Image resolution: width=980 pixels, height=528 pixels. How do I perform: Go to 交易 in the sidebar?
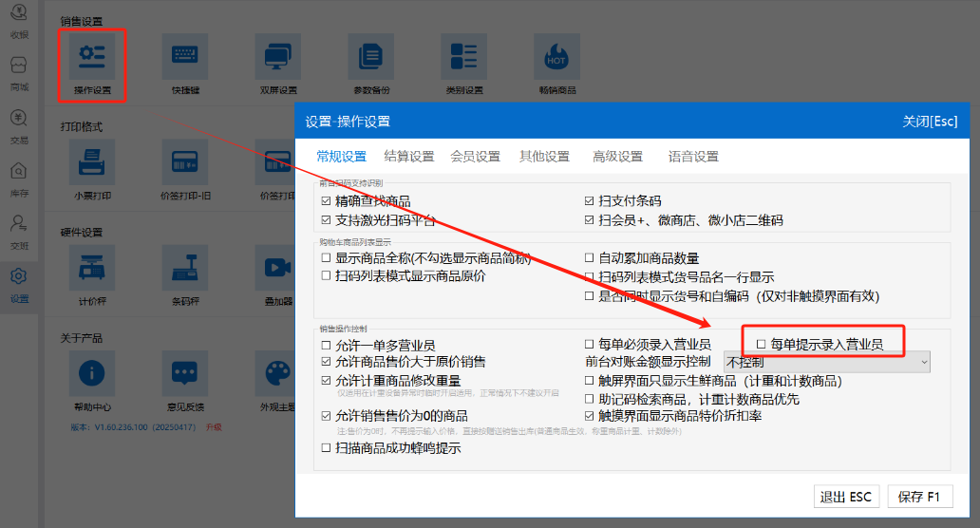point(19,127)
